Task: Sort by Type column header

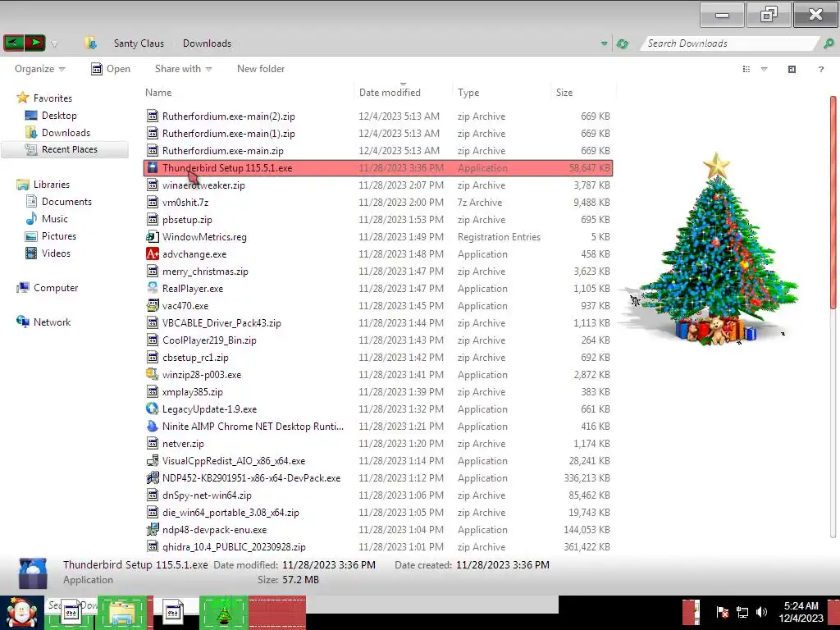Action: (468, 93)
